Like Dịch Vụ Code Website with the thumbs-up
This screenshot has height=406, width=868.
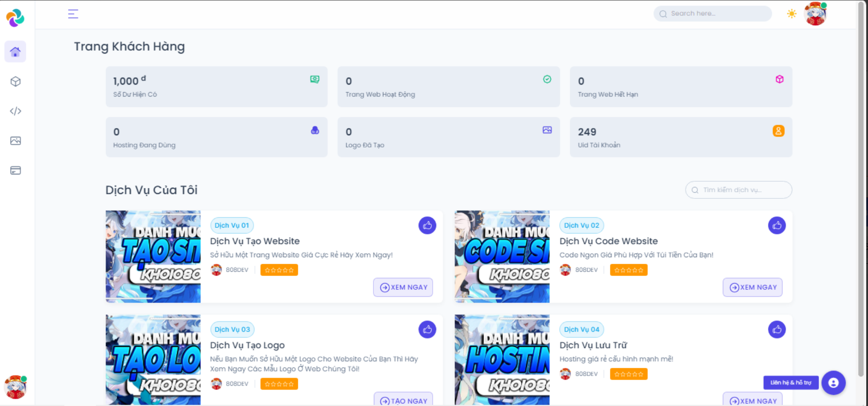[777, 225]
